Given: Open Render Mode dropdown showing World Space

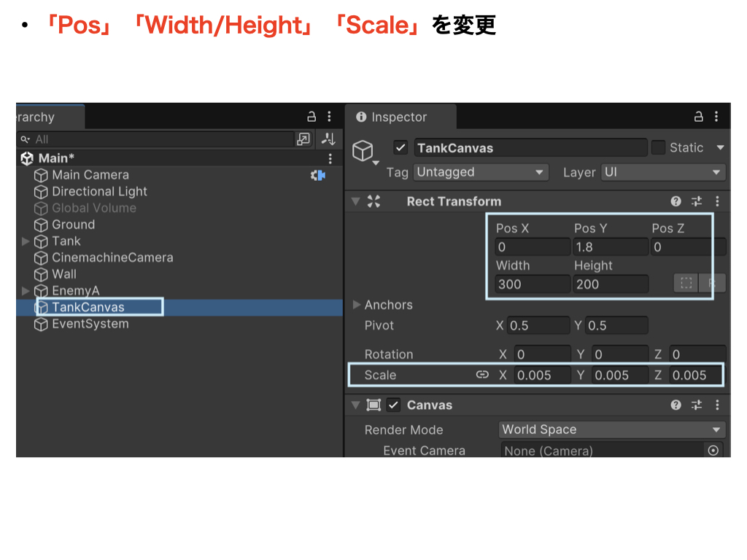Looking at the screenshot, I should click(612, 429).
